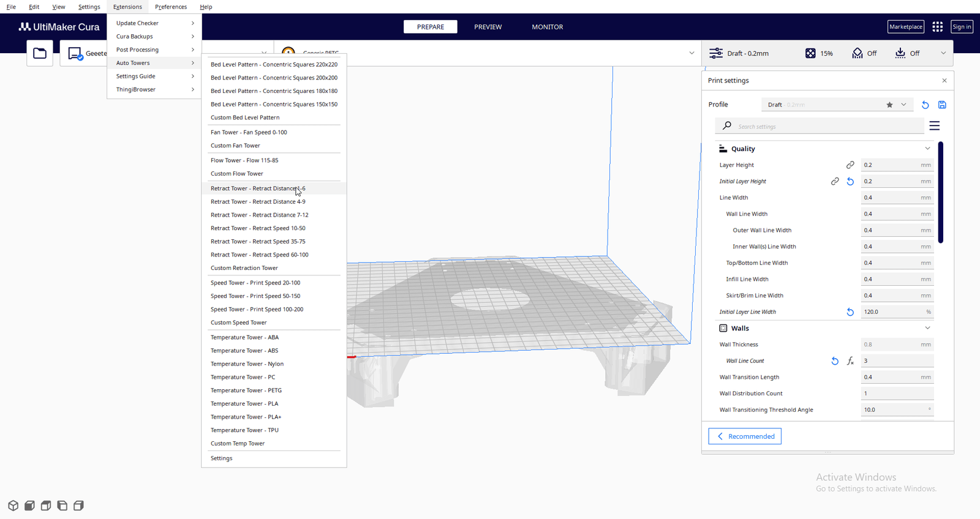Open file folder icon
Viewport: 980px width, 519px height.
tap(40, 53)
